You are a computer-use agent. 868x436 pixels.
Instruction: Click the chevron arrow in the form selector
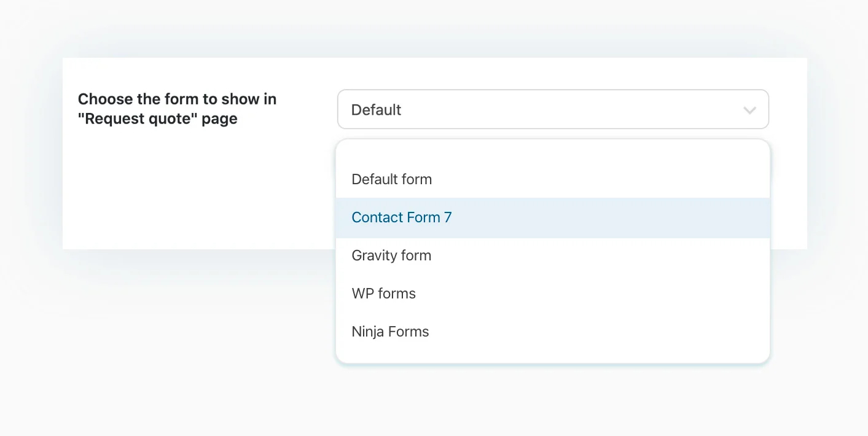click(x=749, y=111)
